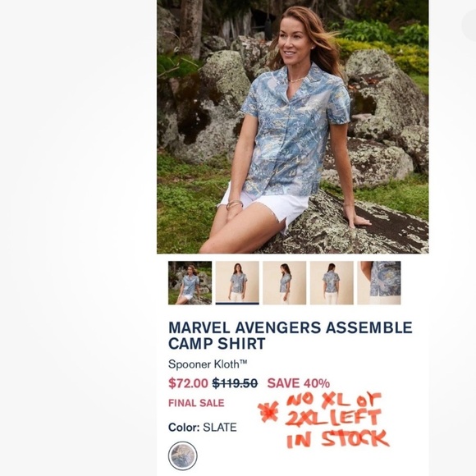Select the fabric close-up detail thumbnail
Viewport: 476px width, 476px height.
(379, 282)
